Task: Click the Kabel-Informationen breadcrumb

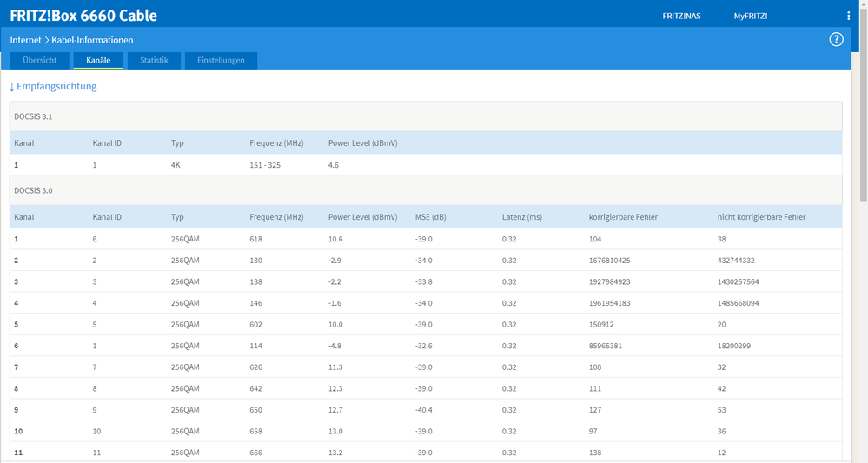Action: tap(92, 40)
